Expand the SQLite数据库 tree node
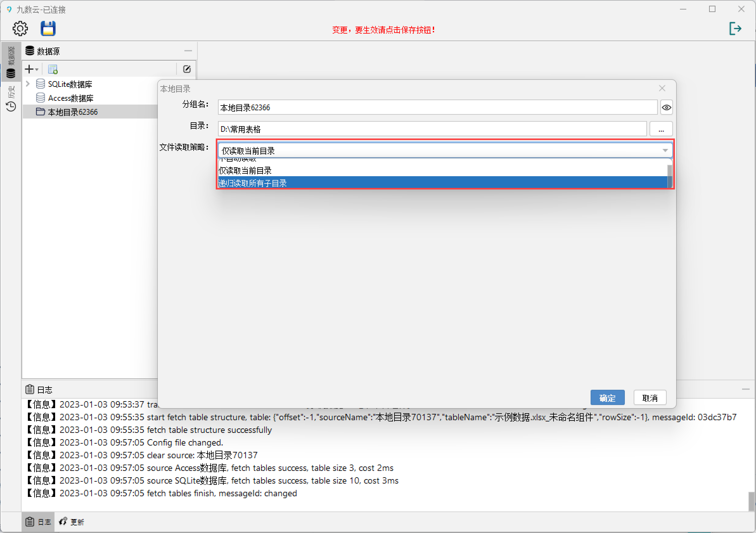Viewport: 756px width, 533px height. tap(28, 84)
